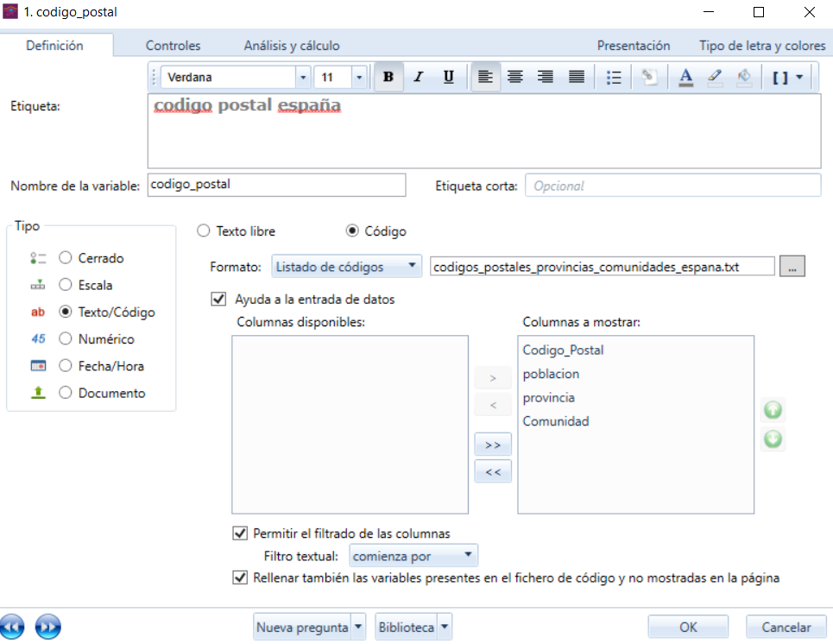Switch to the Controles tab
Screen dimensions: 833x644
pos(173,46)
